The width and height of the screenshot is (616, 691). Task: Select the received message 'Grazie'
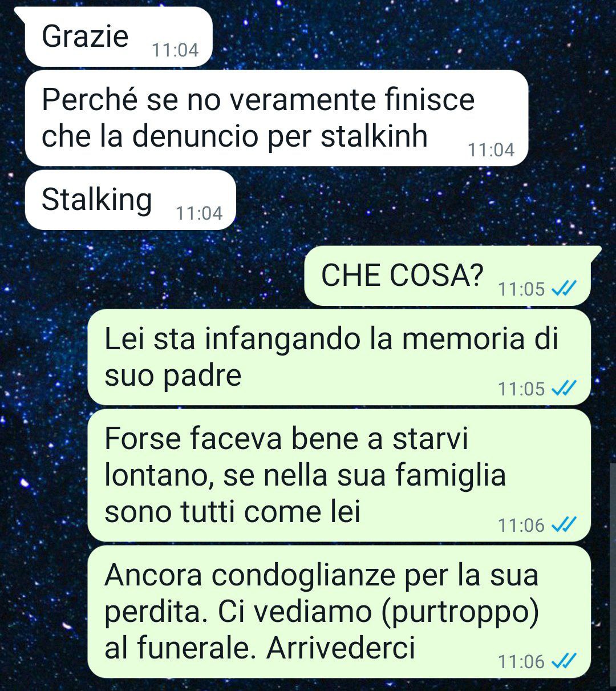click(119, 37)
